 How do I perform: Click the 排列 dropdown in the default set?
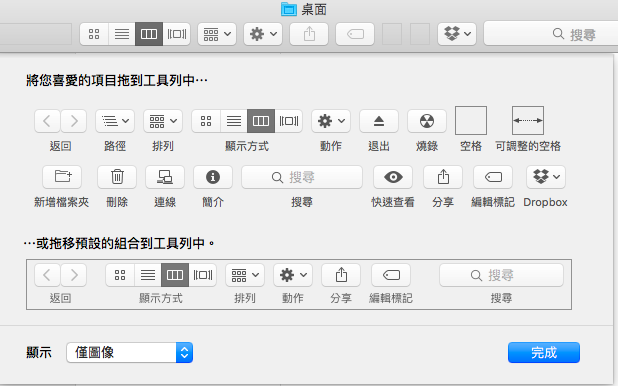[x=245, y=275]
